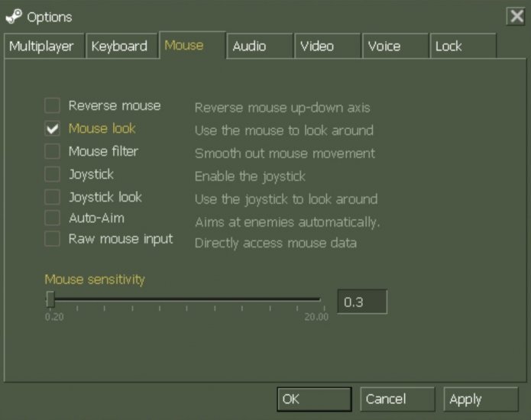Enable Auto-Aim checkbox
The width and height of the screenshot is (531, 420).
[x=52, y=218]
